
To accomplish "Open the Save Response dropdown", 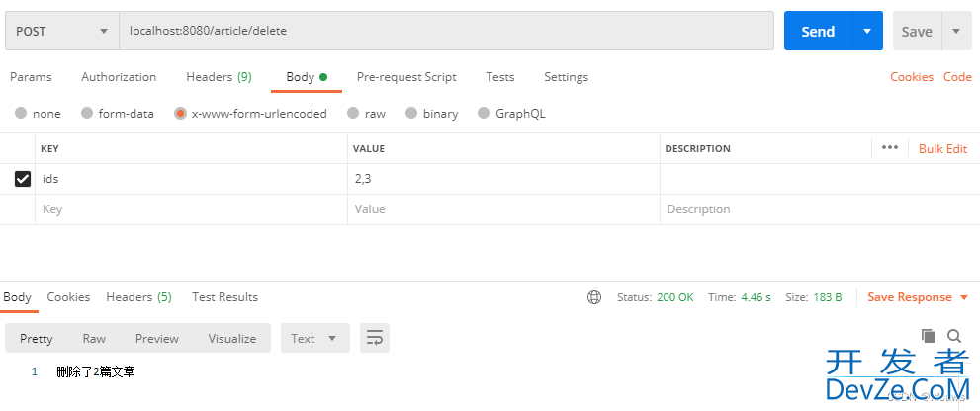I will tap(918, 297).
